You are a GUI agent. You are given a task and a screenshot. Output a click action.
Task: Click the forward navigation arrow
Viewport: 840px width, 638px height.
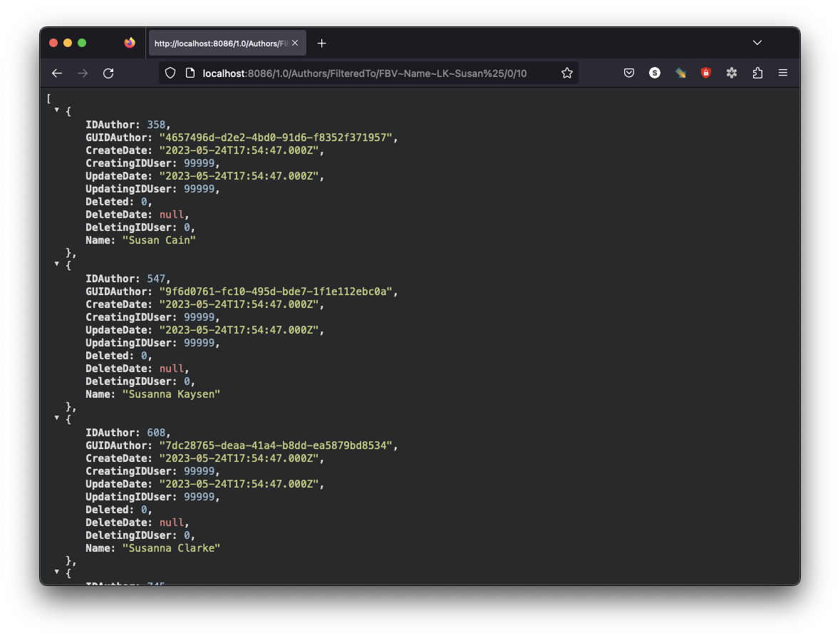(83, 73)
